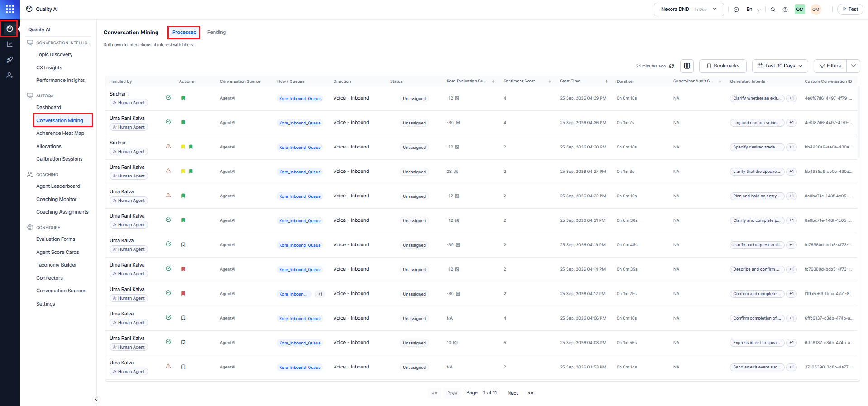Open Taxonomy Builder
The height and width of the screenshot is (406, 868).
pyautogui.click(x=56, y=265)
